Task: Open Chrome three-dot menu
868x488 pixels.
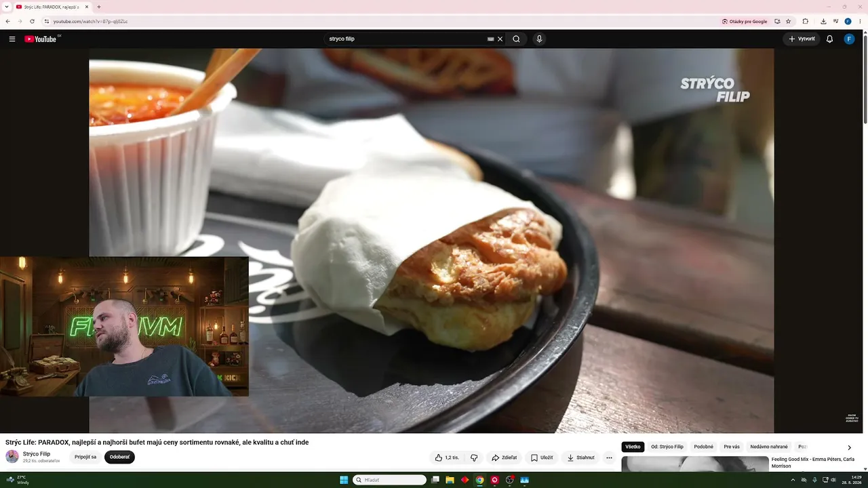Action: pyautogui.click(x=860, y=22)
